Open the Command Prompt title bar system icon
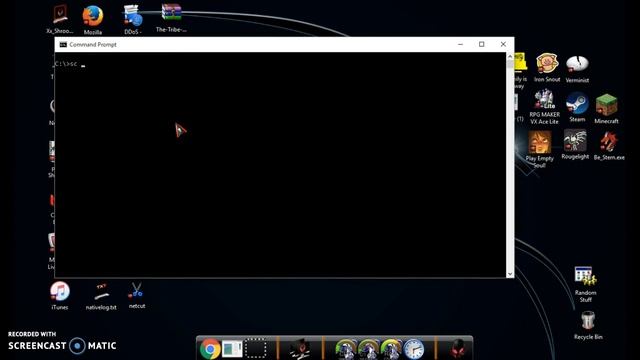 pyautogui.click(x=63, y=44)
